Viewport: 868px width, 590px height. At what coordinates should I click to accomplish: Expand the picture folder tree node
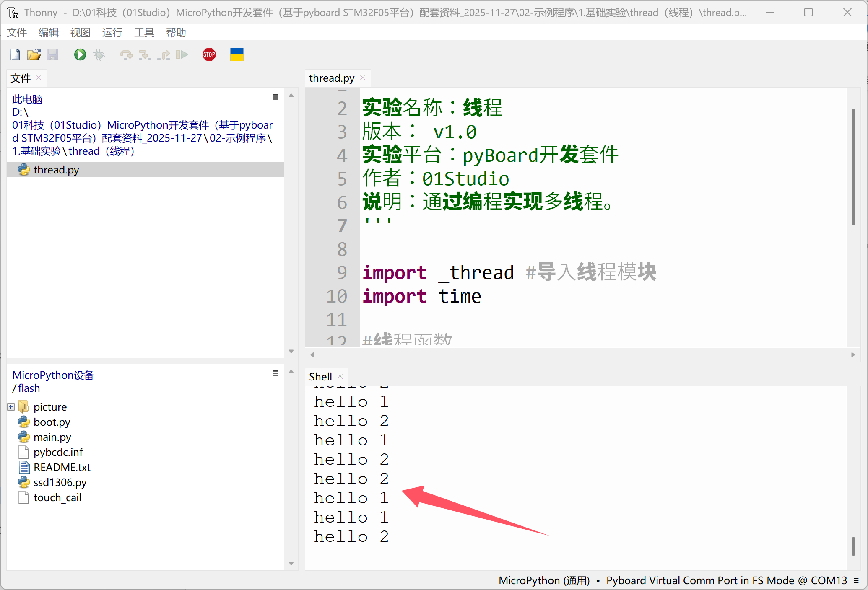[11, 407]
